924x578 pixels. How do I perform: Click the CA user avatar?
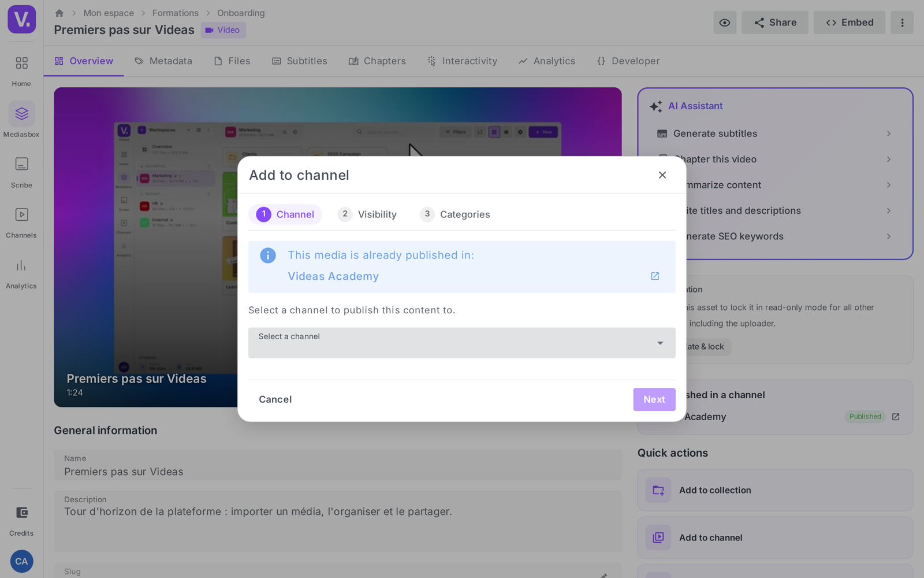pyautogui.click(x=21, y=561)
